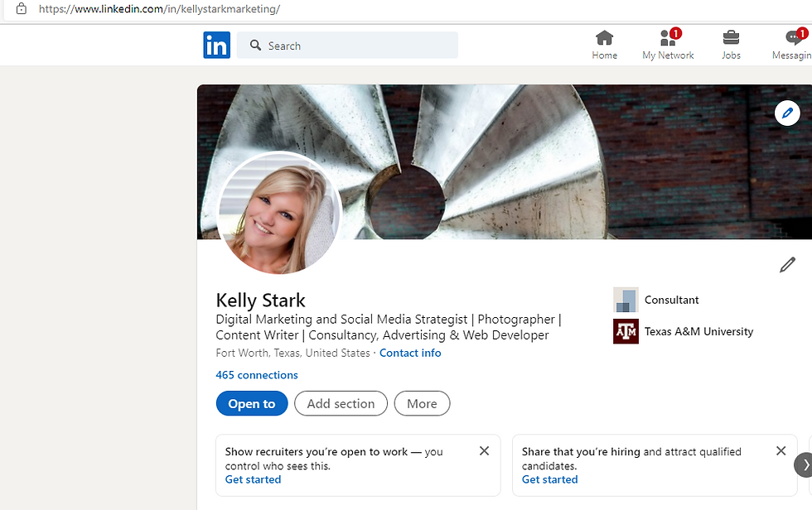Edit the profile banner background photo
The image size is (812, 510).
pos(787,113)
